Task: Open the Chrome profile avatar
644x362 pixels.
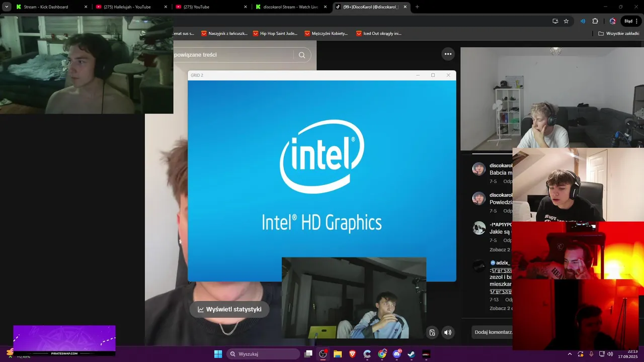Action: coord(612,21)
